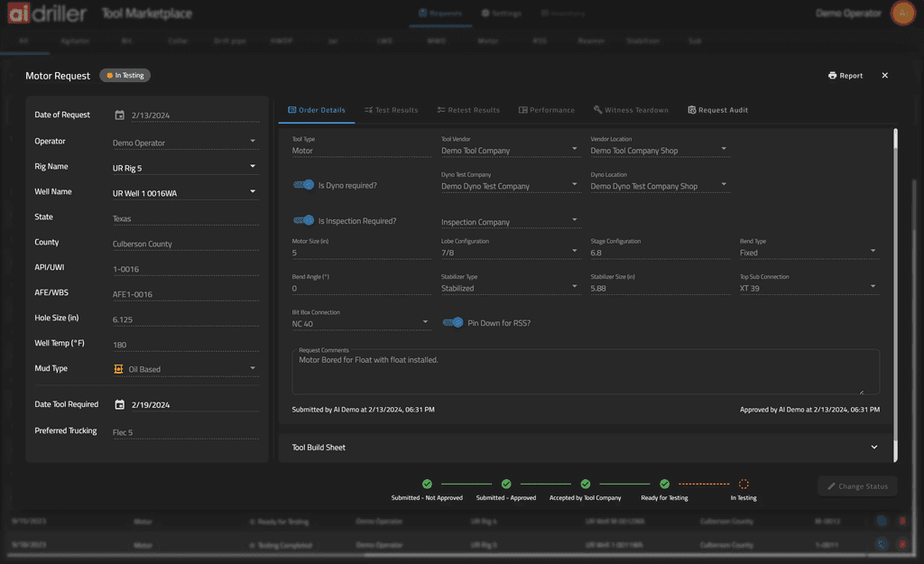Open the Request Audit tab
Viewport: 924px width, 564px height.
[x=717, y=110]
